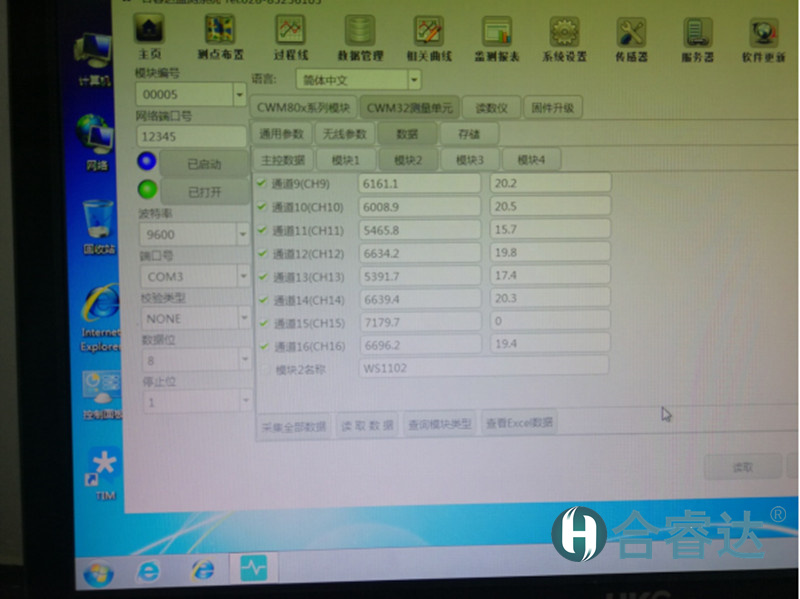Open the 主页 home icon
The height and width of the screenshot is (599, 800).
[x=149, y=35]
